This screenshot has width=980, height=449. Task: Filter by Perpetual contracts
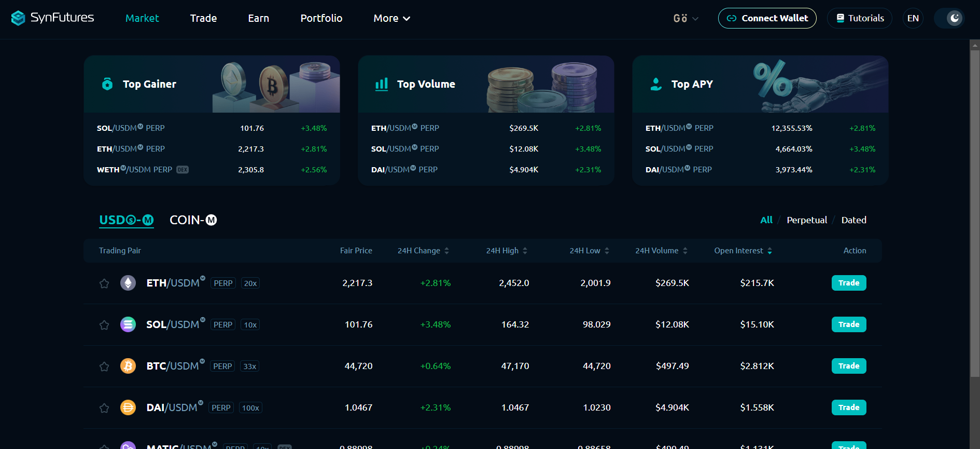tap(807, 220)
